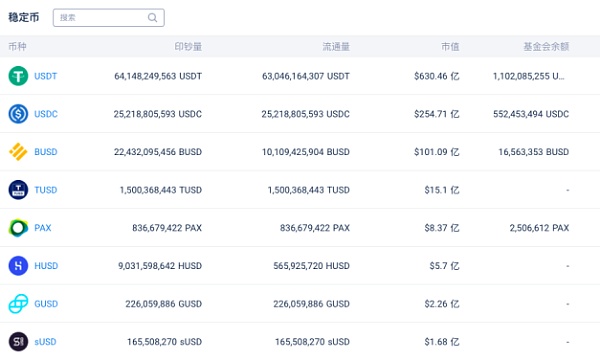Viewport: 600px width, 360px height.
Task: Select the 836,679,422 PAX circulation value
Action: pyautogui.click(x=315, y=228)
